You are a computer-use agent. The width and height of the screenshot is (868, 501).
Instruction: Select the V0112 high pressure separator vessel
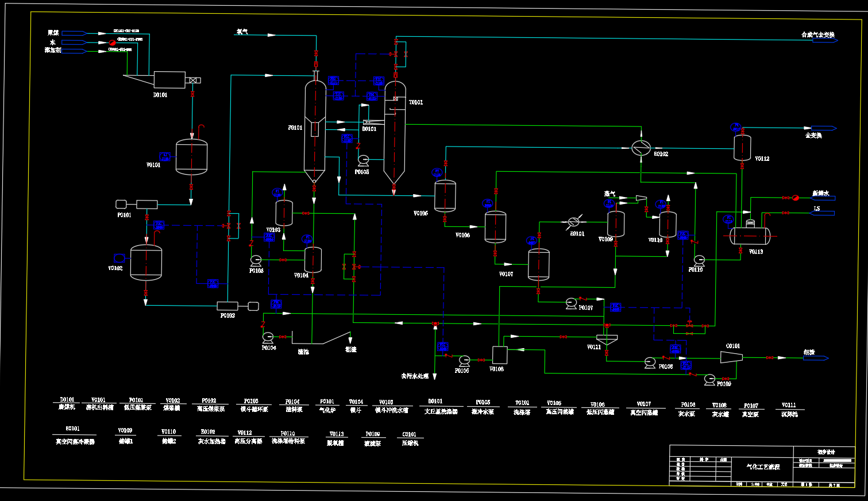click(x=742, y=148)
